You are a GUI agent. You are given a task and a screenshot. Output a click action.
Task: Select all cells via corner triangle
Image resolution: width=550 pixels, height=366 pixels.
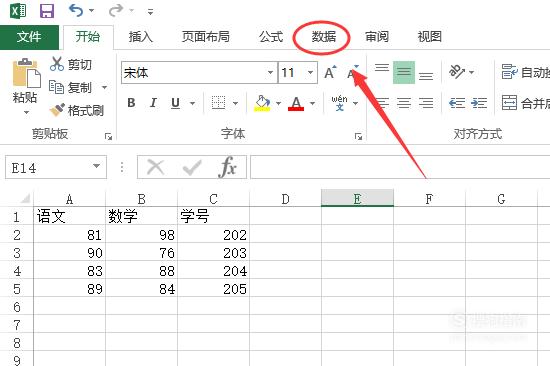[x=25, y=199]
